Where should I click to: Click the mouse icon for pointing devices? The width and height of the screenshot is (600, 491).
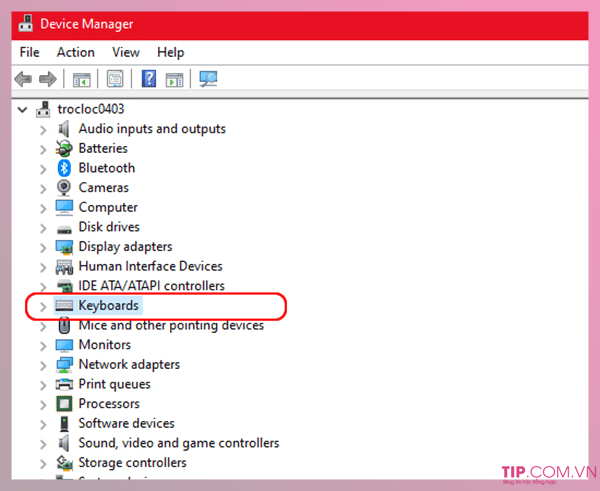click(x=64, y=325)
